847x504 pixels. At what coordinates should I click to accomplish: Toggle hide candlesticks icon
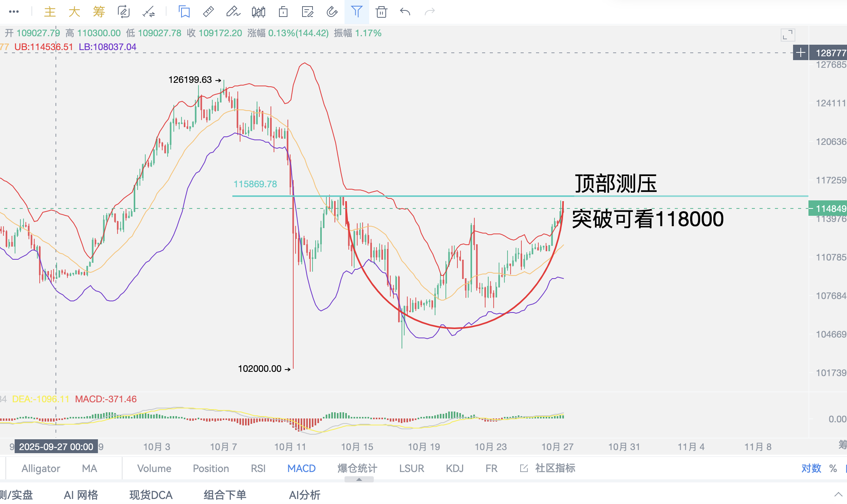click(258, 12)
